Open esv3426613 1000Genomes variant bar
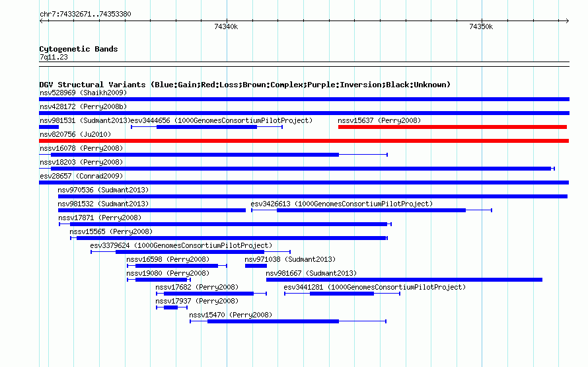Viewport: 588px width, 367px height. pyautogui.click(x=371, y=210)
